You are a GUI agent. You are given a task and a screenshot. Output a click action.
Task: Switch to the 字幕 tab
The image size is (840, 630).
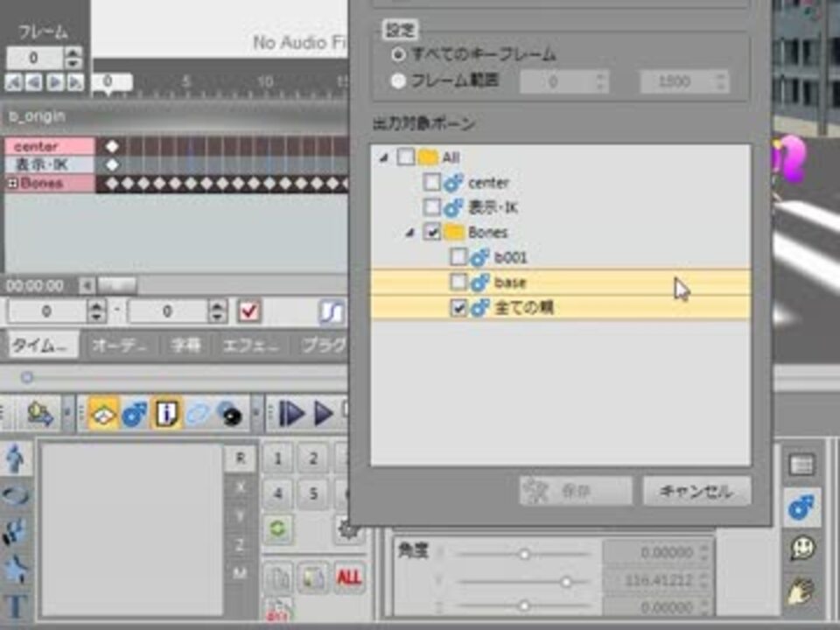(185, 346)
